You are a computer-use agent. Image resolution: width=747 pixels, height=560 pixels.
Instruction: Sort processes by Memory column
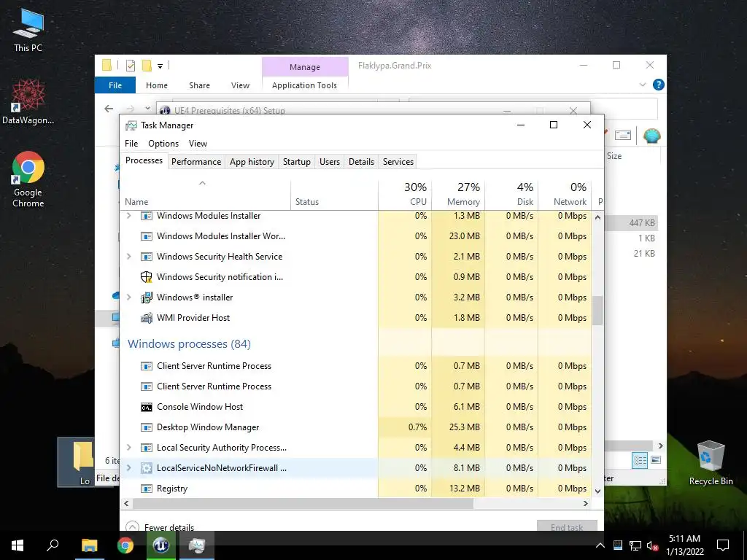pyautogui.click(x=458, y=194)
